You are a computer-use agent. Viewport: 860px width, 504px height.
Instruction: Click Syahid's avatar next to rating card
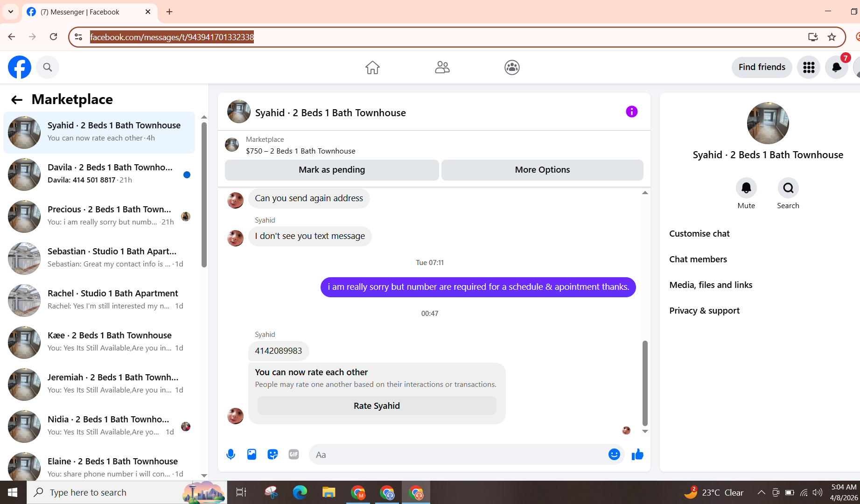235,416
